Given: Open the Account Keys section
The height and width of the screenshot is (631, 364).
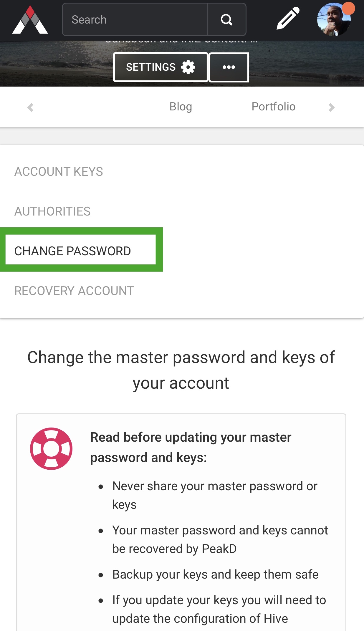Looking at the screenshot, I should click(59, 172).
